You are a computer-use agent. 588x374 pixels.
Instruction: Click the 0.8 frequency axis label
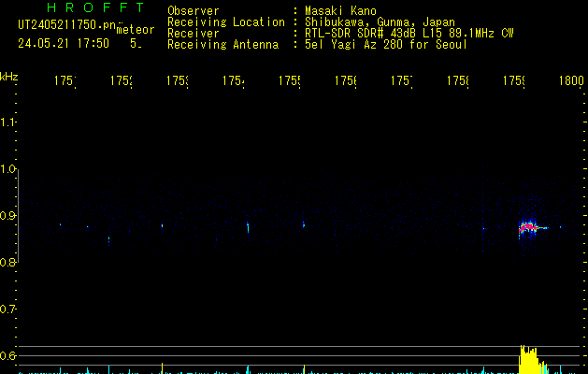pyautogui.click(x=8, y=263)
